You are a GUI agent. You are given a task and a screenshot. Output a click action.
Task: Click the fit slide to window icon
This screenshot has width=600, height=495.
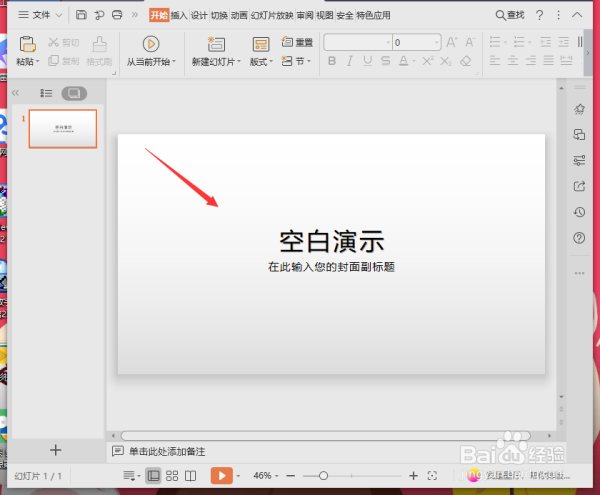tap(432, 475)
